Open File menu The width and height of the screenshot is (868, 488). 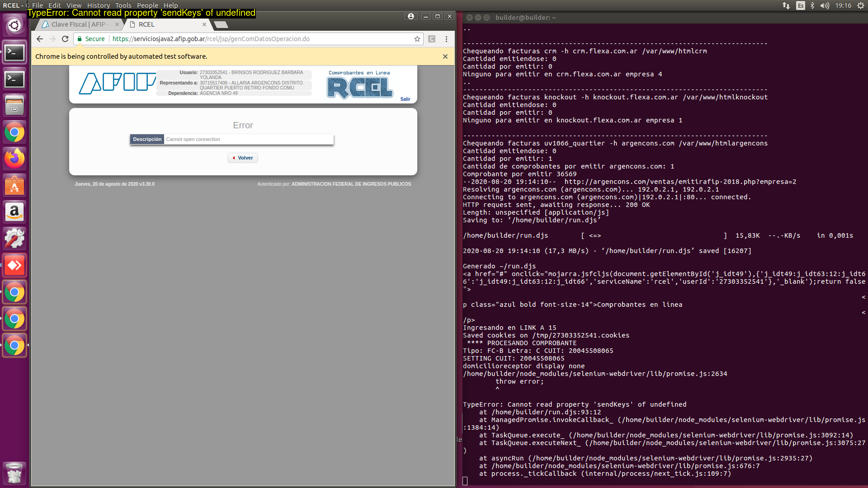tap(38, 5)
